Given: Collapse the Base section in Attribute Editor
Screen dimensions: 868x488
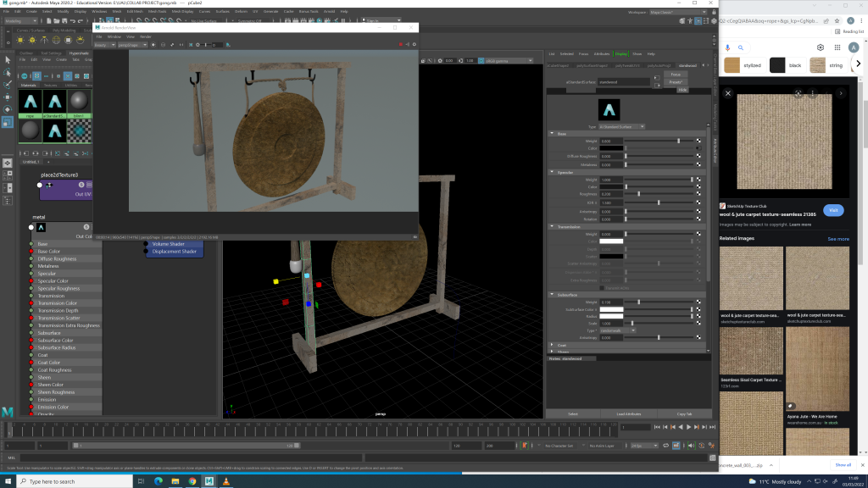Looking at the screenshot, I should pos(552,133).
